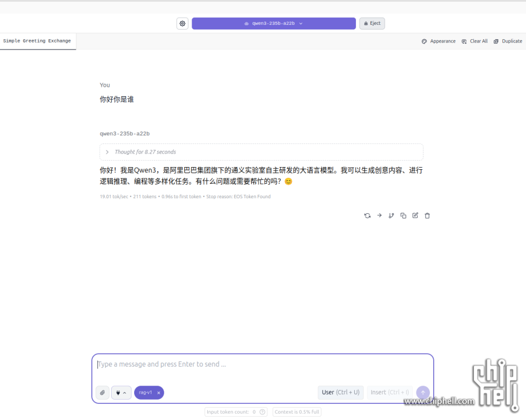Focus the message input field
This screenshot has height=420, width=526.
coord(262,365)
